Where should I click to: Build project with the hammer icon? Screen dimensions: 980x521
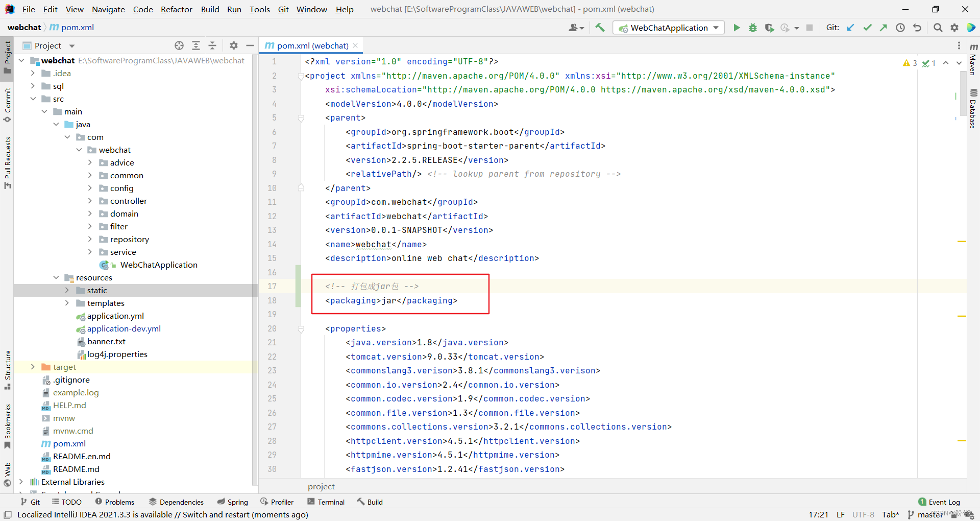pyautogui.click(x=600, y=28)
